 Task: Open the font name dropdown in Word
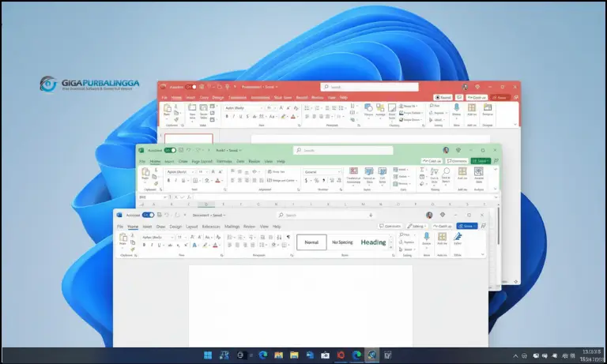172,237
